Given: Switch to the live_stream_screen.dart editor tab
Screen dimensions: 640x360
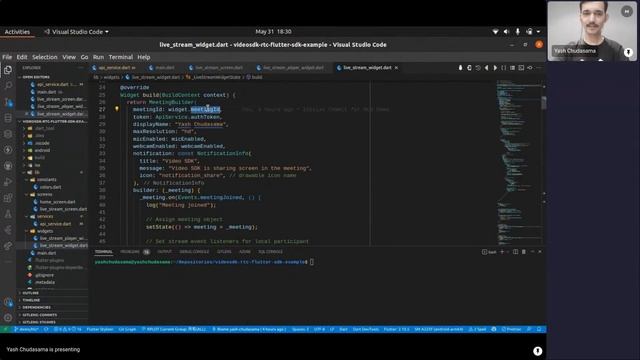Looking at the screenshot, I should click(219, 68).
